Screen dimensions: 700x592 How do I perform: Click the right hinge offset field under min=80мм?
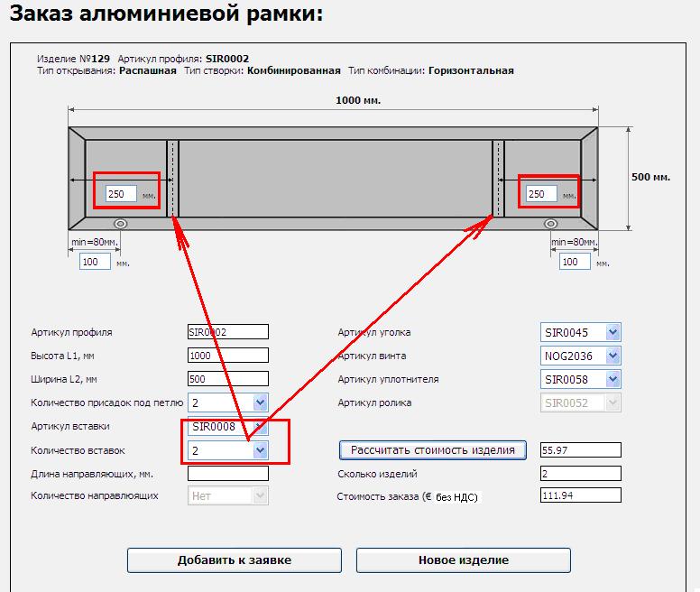click(574, 262)
